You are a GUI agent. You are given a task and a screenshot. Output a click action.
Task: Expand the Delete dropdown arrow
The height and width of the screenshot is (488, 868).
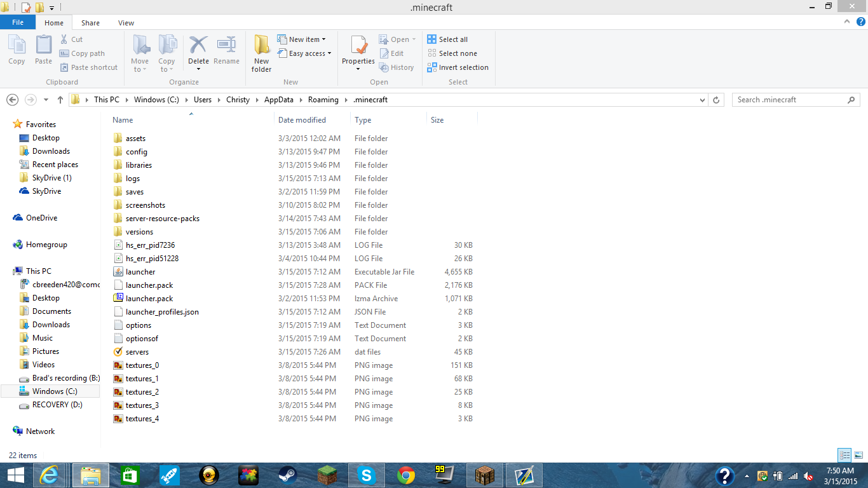click(x=198, y=69)
